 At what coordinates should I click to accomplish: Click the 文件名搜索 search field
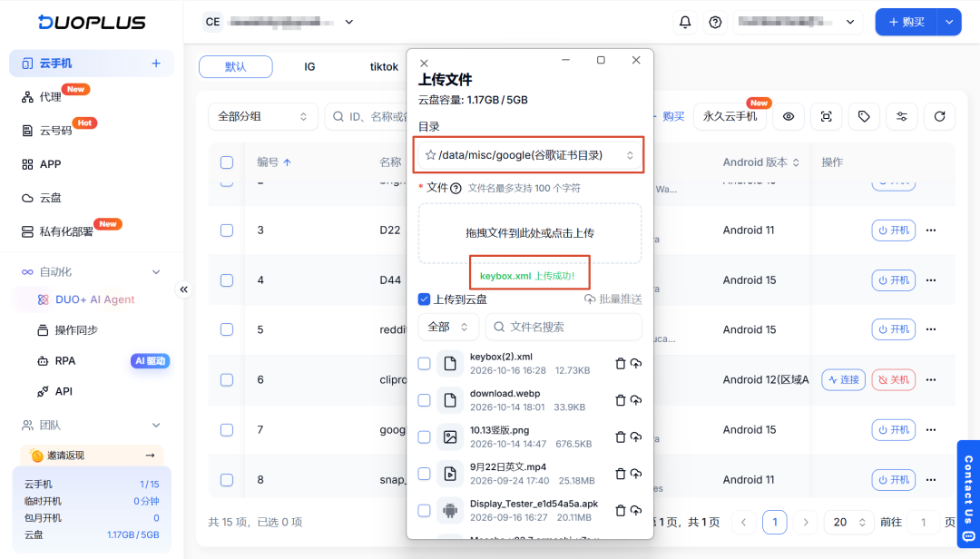coord(563,327)
